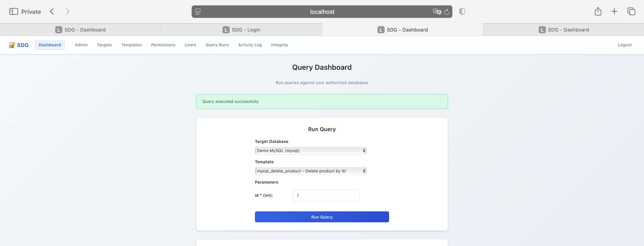Select the Query Runs navigation item
Screen dimensions: 644x246
point(217,45)
